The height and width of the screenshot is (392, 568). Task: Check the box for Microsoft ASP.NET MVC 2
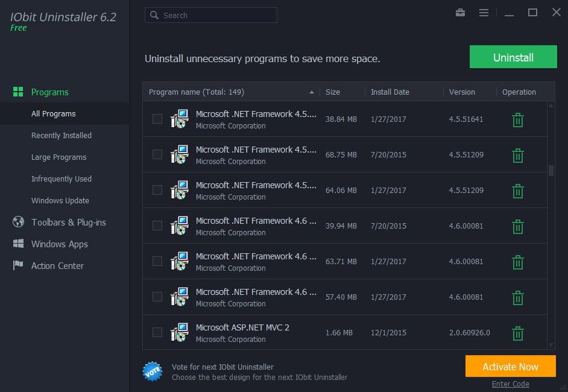pyautogui.click(x=157, y=332)
